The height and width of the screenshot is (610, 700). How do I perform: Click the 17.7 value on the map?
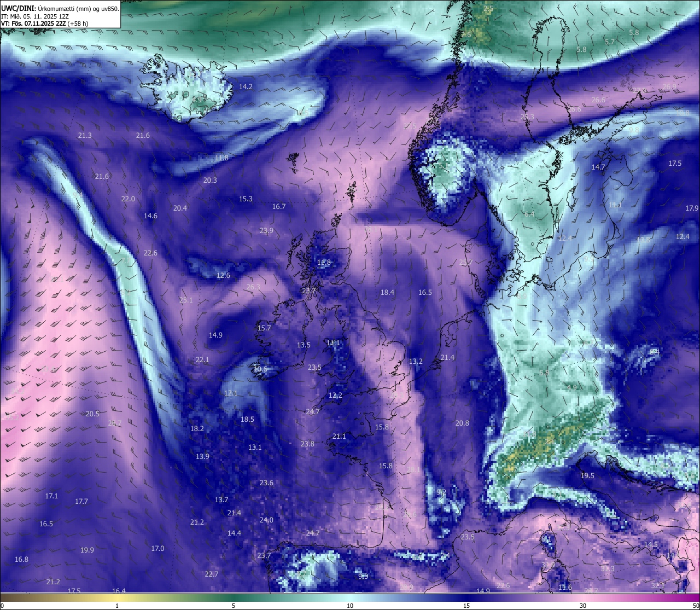pos(81,501)
